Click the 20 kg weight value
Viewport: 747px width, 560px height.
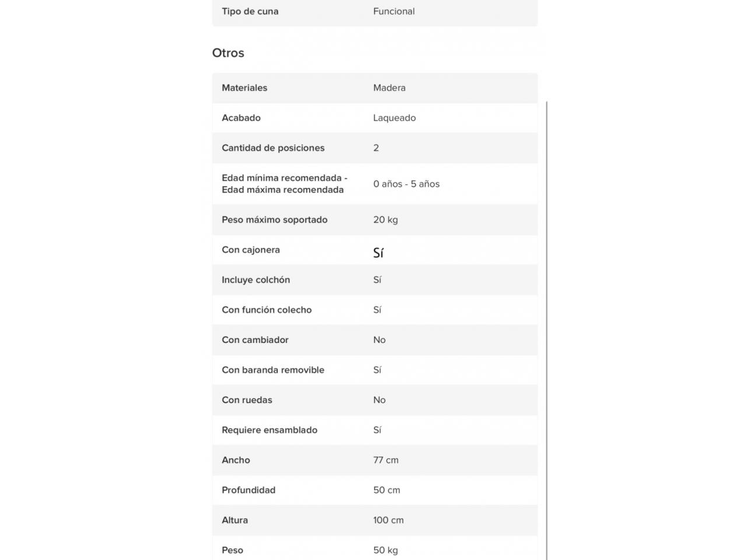[x=385, y=220]
